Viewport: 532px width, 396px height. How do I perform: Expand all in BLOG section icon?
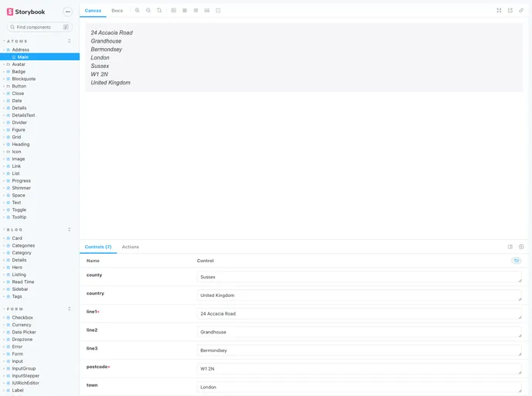(70, 230)
